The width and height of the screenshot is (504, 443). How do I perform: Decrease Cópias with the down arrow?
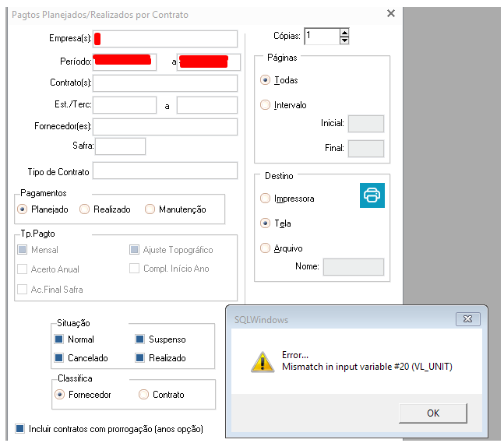coord(344,40)
